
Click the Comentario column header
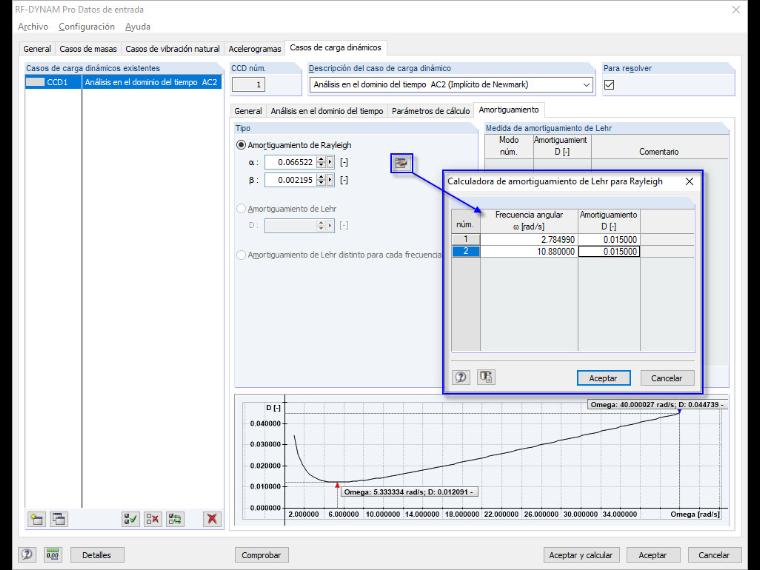point(659,146)
